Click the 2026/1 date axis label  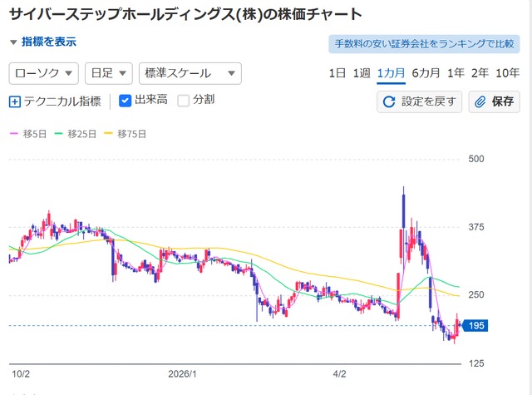(182, 374)
